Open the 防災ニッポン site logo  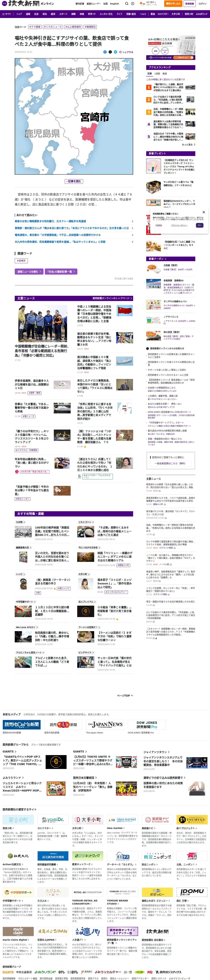click(157, 856)
